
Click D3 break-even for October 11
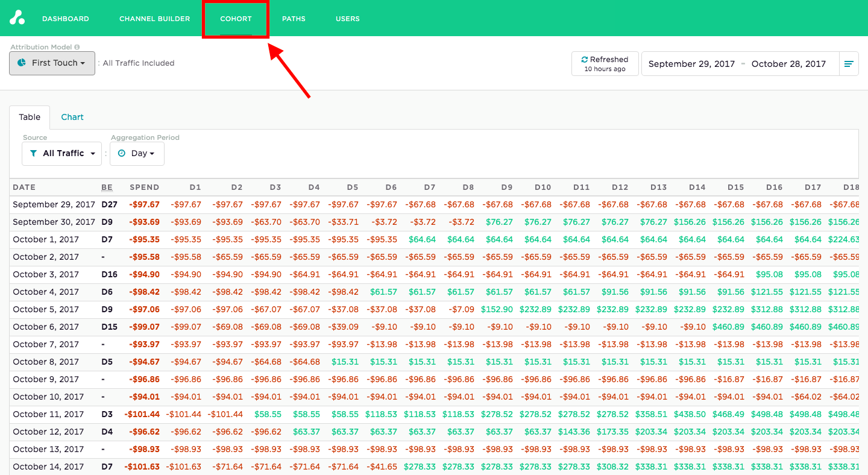[107, 414]
